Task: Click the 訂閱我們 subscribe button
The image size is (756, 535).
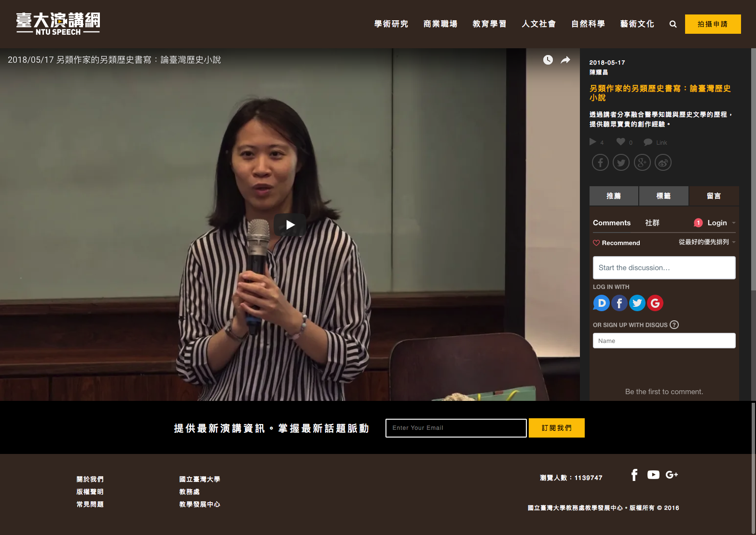Action: (557, 428)
